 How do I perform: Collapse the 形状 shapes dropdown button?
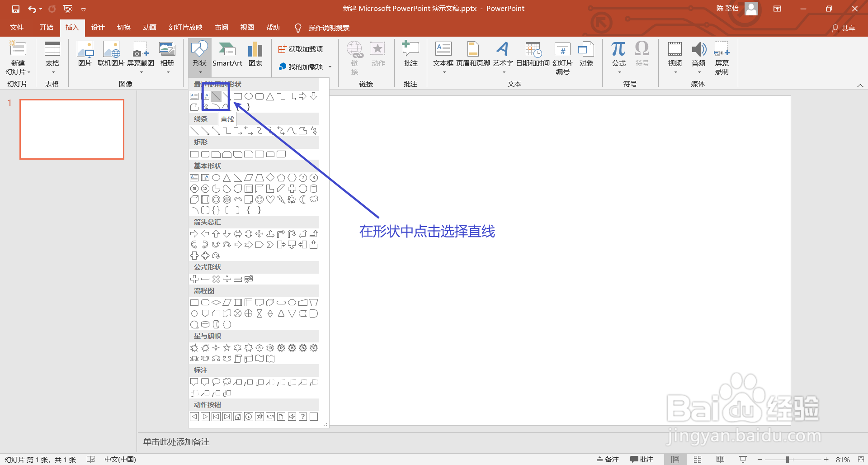point(200,58)
